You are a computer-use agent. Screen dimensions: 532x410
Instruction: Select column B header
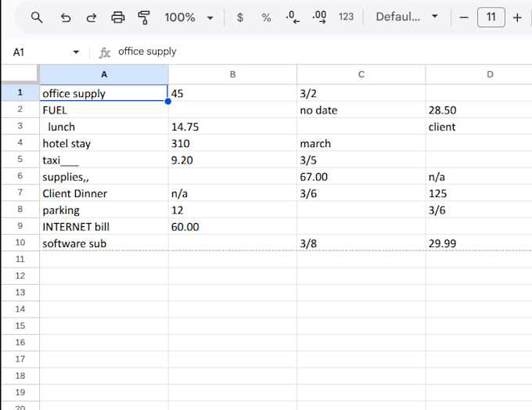232,74
